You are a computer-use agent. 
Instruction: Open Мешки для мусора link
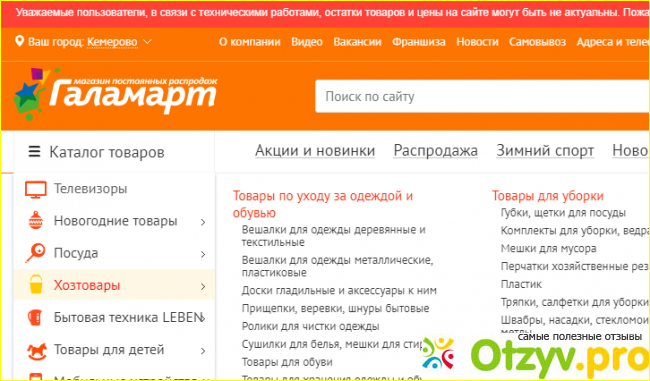click(548, 249)
